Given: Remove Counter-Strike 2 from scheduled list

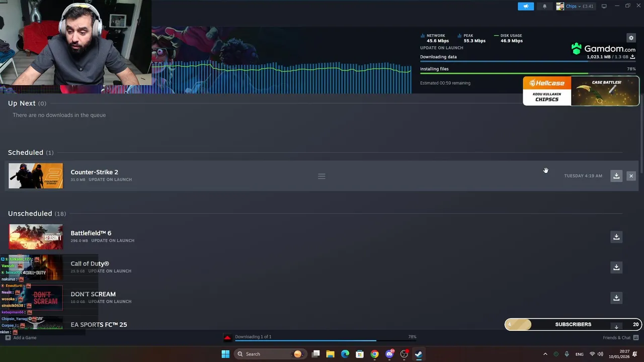Looking at the screenshot, I should click(631, 176).
